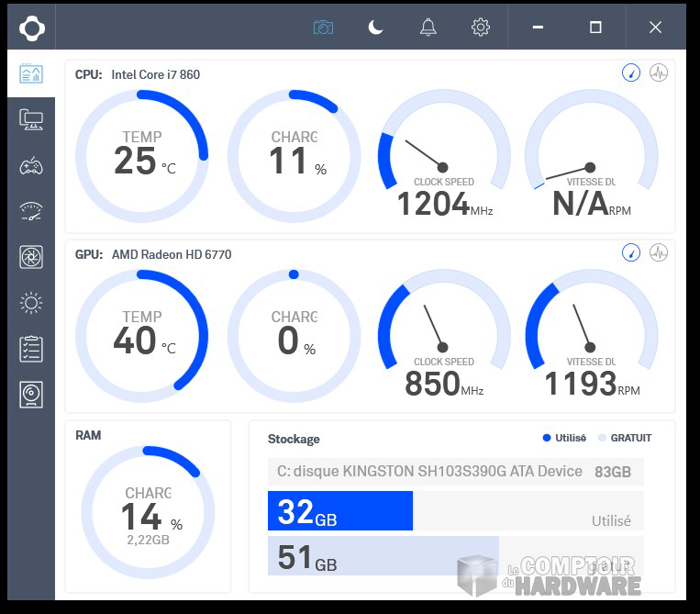Open the speaker audio section in sidebar
This screenshot has width=700, height=614.
click(x=31, y=395)
